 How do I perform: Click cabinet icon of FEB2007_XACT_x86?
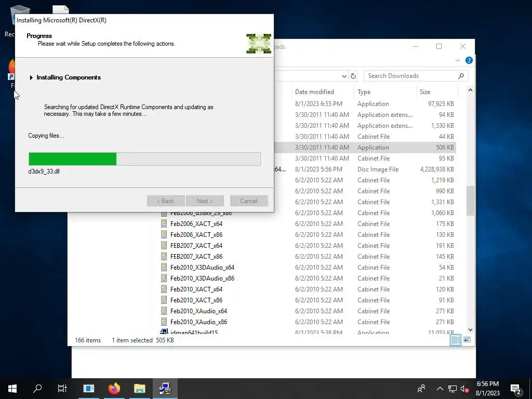click(164, 256)
